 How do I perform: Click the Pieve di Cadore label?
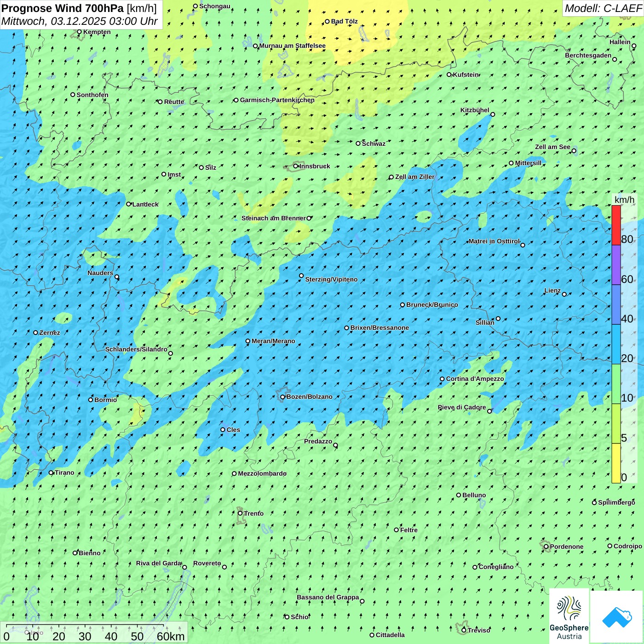coord(462,407)
